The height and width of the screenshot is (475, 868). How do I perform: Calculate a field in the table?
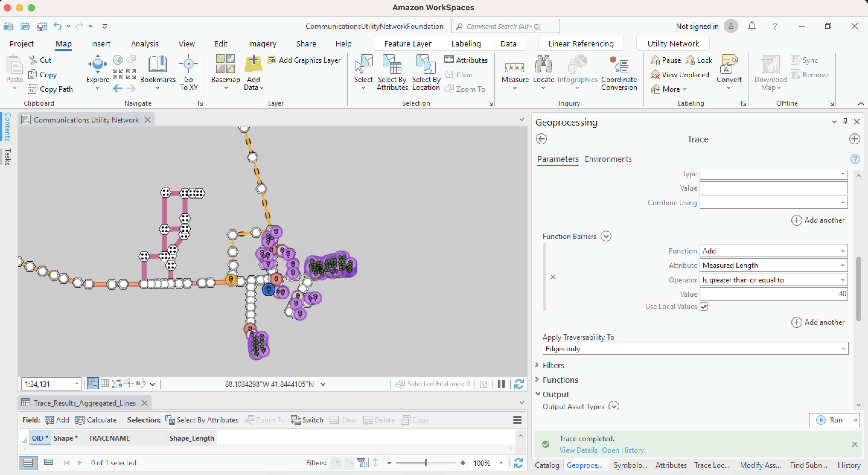pyautogui.click(x=96, y=420)
